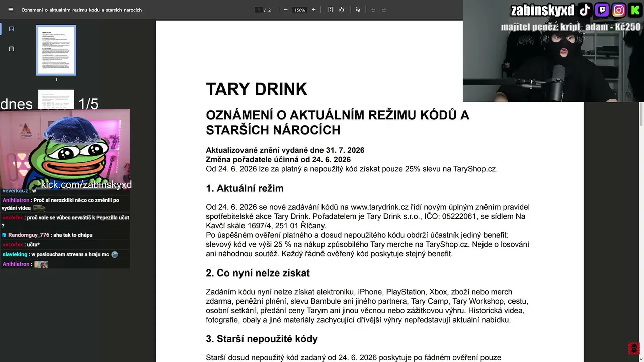The width and height of the screenshot is (644, 362).
Task: Click the fit to page icon
Action: point(330,10)
